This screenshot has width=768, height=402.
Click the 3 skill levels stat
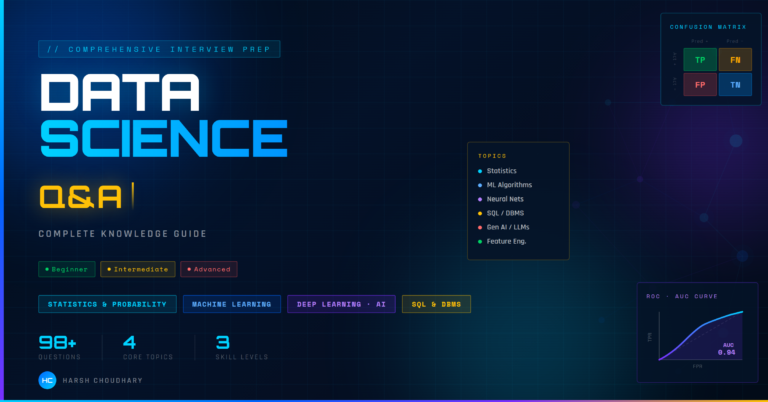coord(241,348)
